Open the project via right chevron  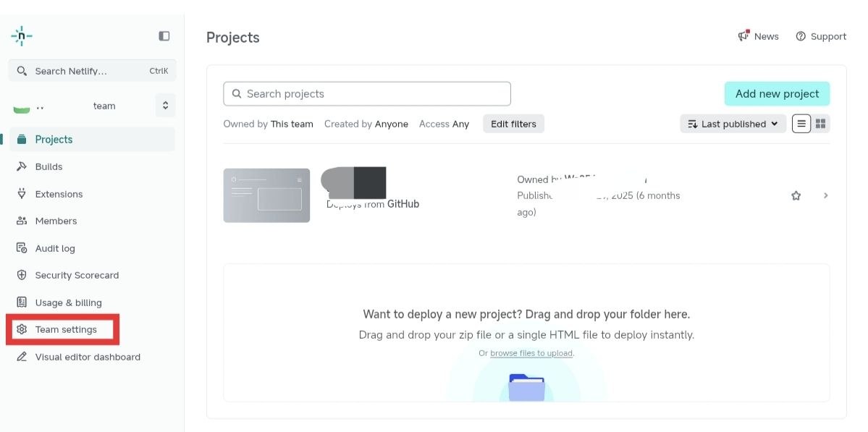click(x=826, y=195)
